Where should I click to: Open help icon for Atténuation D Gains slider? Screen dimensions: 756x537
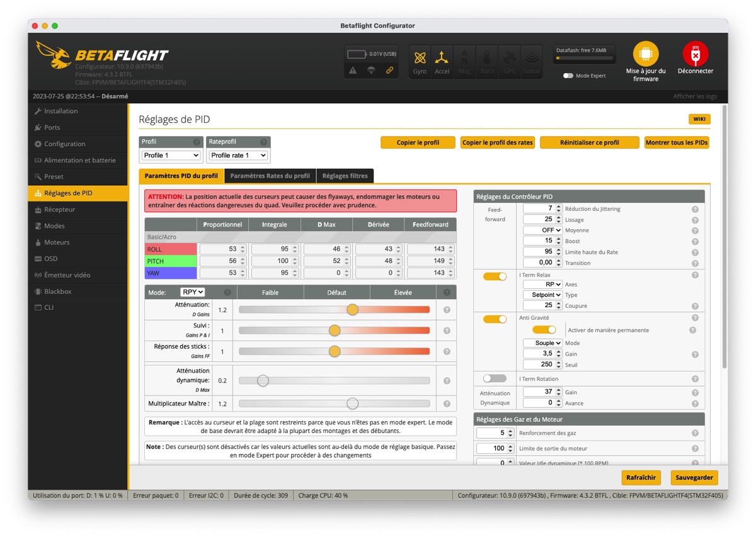click(x=447, y=310)
